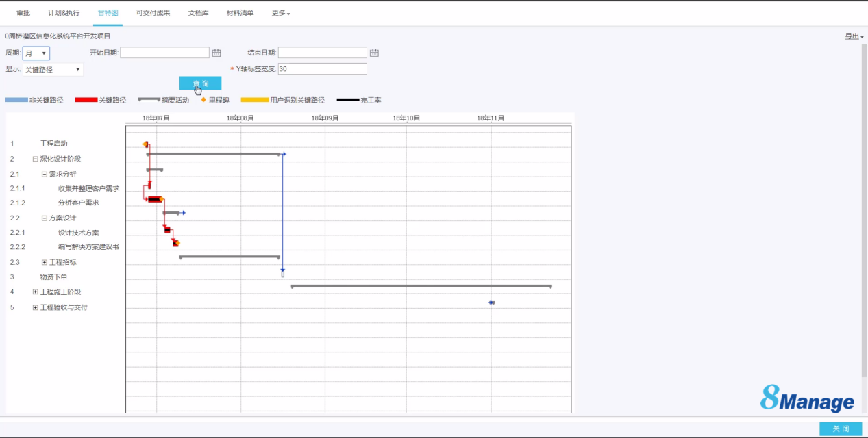Open the 导出 export menu
The image size is (868, 438).
click(854, 36)
